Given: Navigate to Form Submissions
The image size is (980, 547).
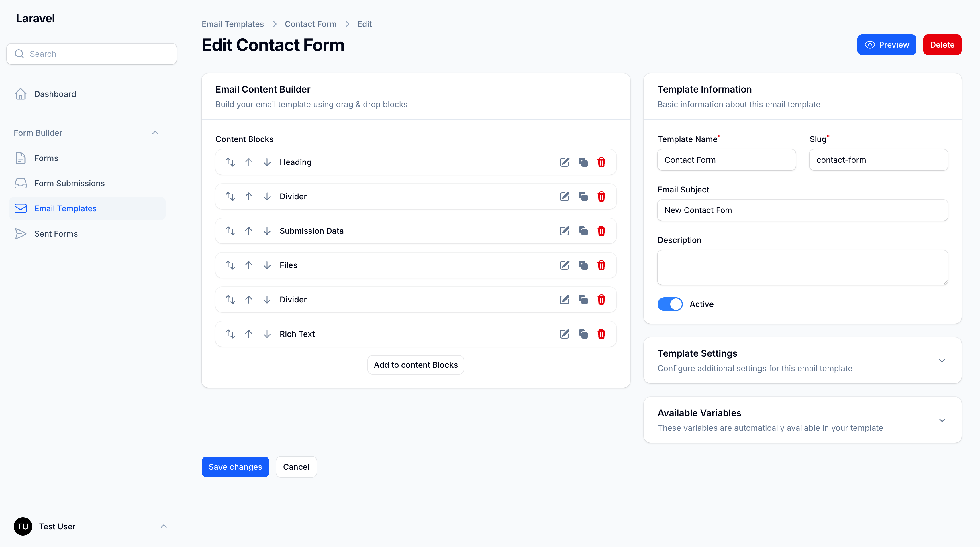Looking at the screenshot, I should coord(69,183).
